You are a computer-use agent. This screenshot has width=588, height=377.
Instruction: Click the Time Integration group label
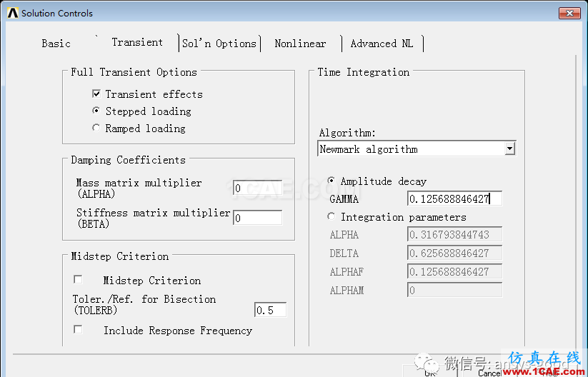click(364, 72)
